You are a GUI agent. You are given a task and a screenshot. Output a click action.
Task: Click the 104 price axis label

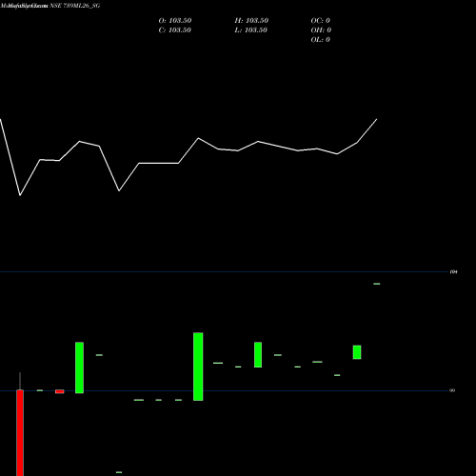453,272
